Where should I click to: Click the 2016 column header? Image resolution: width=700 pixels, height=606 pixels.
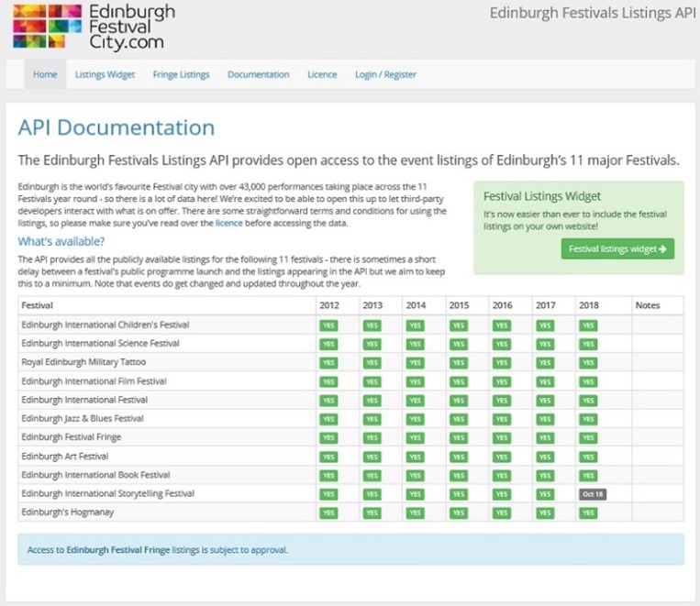click(503, 305)
